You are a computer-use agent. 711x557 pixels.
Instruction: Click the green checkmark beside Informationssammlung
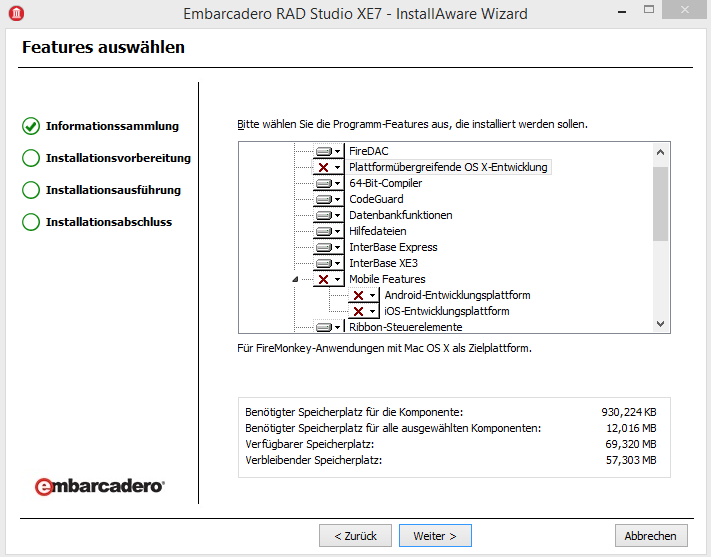tap(31, 126)
